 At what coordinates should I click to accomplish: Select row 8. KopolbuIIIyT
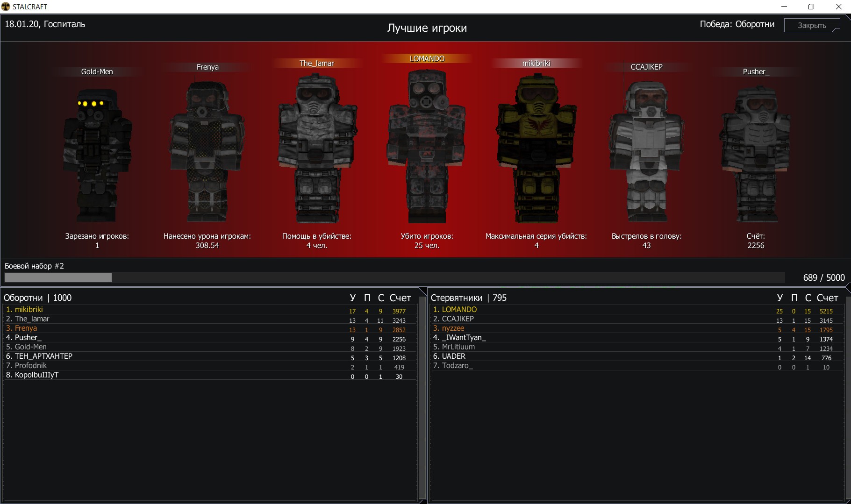[209, 375]
